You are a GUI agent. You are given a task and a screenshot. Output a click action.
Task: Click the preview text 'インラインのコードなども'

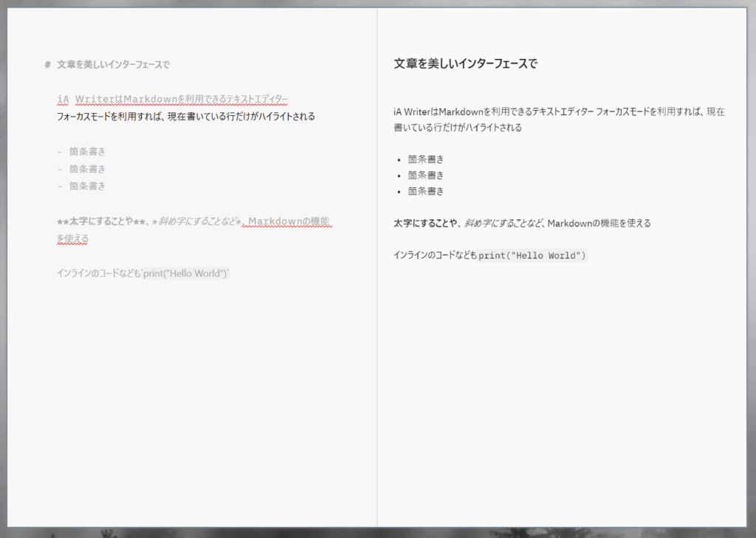click(x=435, y=255)
